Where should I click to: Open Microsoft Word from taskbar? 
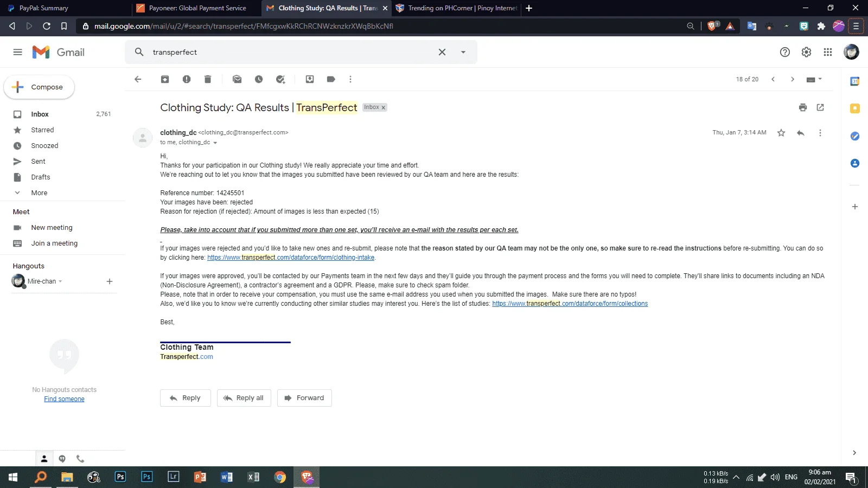227,477
